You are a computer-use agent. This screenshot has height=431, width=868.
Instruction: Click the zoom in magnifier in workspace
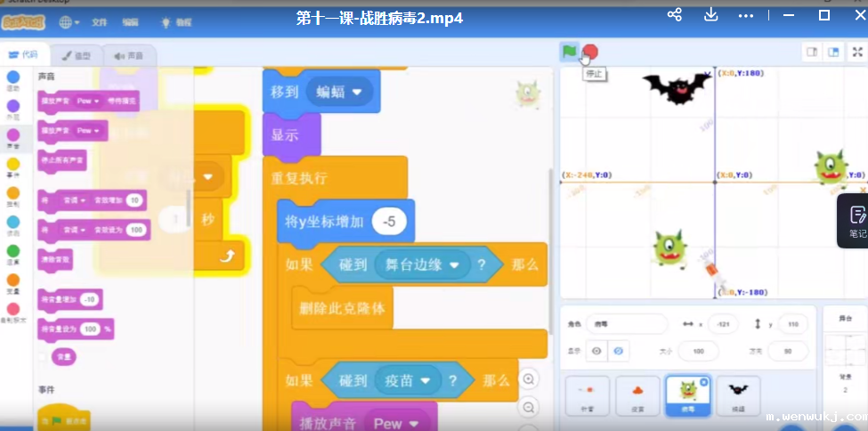pos(529,379)
